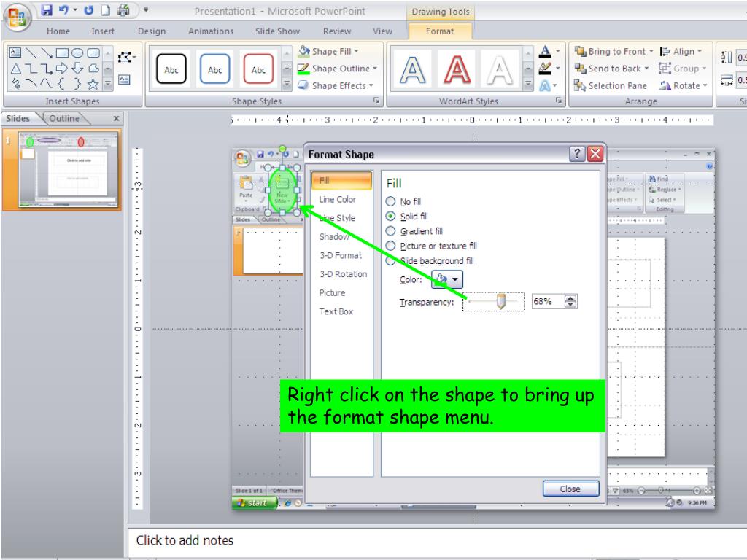The width and height of the screenshot is (747, 560).
Task: Open Shape Styles dialog launcher
Action: pyautogui.click(x=376, y=101)
